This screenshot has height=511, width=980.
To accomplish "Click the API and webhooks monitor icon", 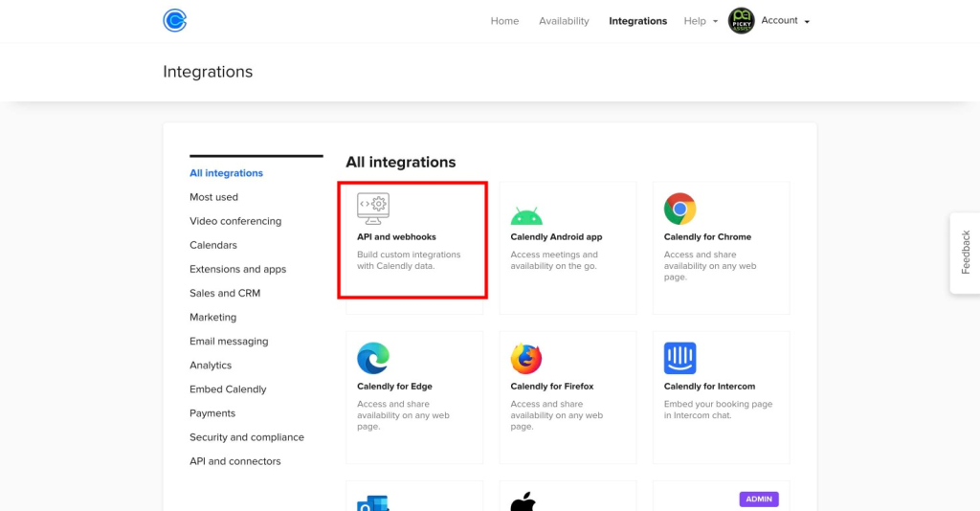I will point(373,209).
